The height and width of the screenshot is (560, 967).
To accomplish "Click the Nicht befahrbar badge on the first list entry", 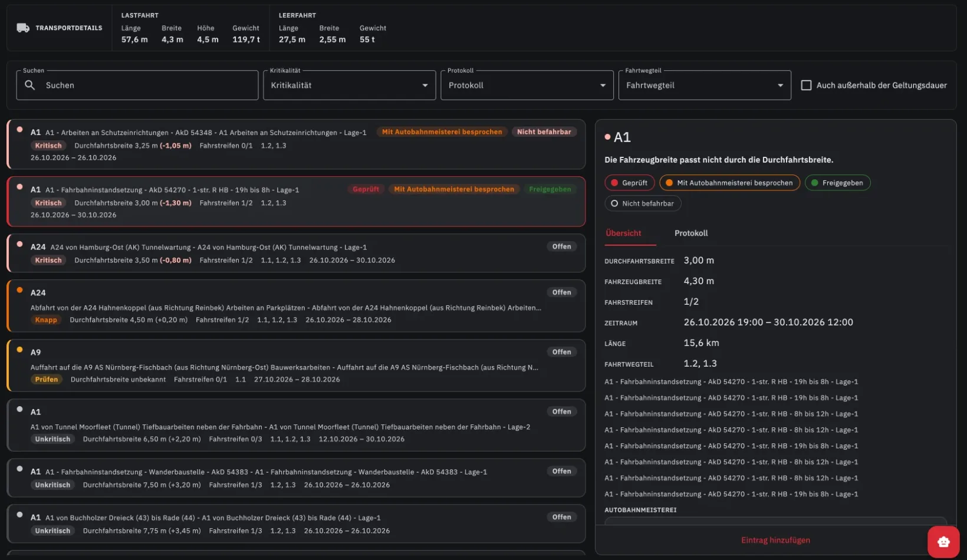I will point(544,132).
